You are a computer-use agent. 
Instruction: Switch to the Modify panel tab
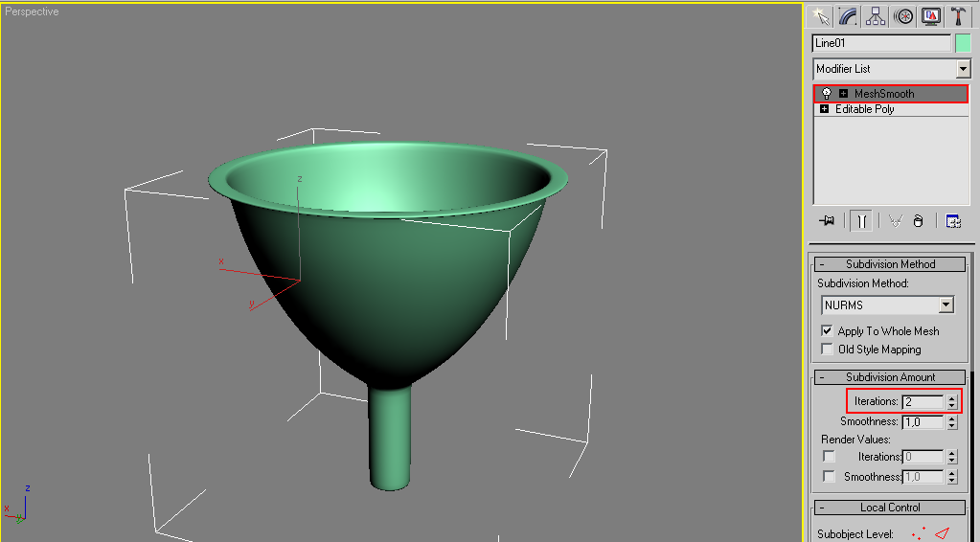(x=848, y=16)
